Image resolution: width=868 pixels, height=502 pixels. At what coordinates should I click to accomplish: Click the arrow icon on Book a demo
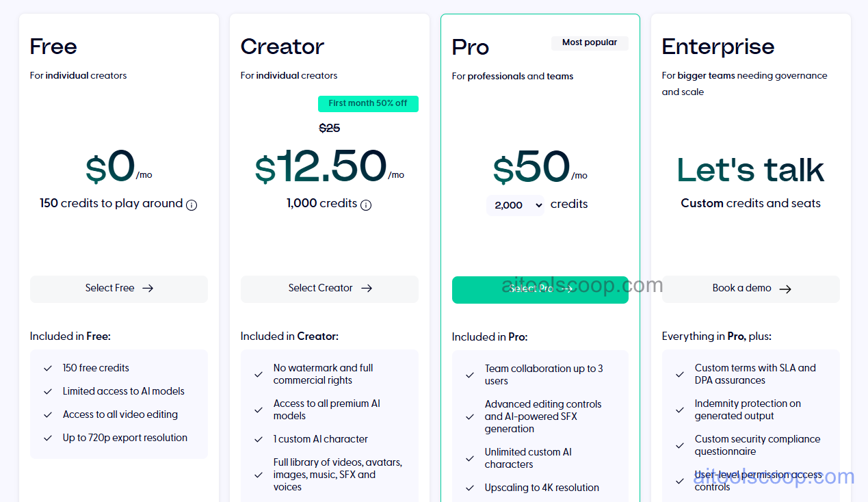point(785,289)
